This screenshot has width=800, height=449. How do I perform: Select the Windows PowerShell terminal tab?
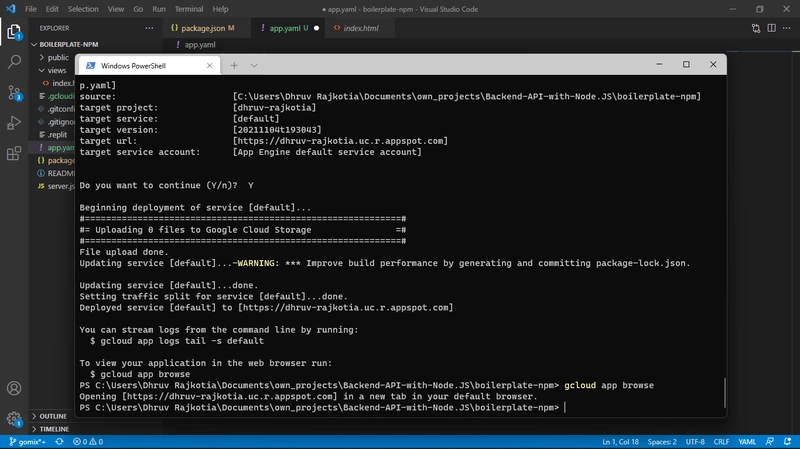[x=148, y=65]
